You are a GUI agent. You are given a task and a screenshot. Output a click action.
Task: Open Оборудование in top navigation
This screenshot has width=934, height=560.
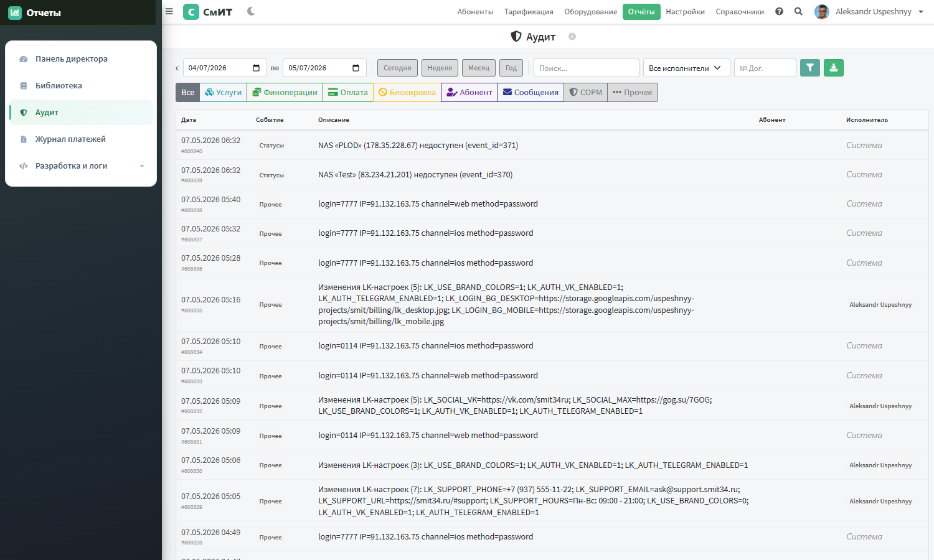tap(591, 12)
